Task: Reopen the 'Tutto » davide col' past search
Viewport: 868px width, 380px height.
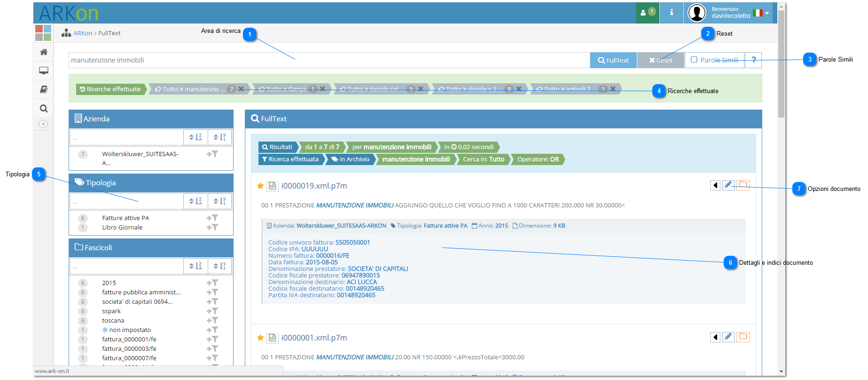Action: click(x=373, y=89)
